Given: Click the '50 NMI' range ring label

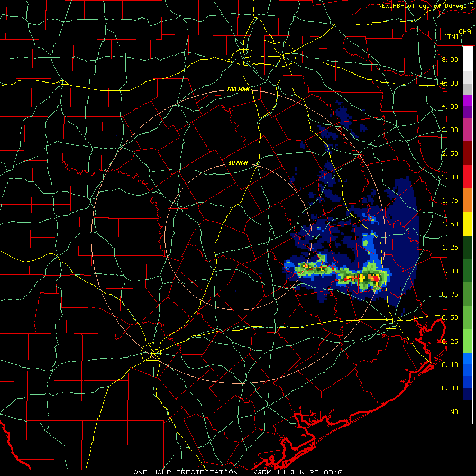Looking at the screenshot, I should click(x=238, y=163).
